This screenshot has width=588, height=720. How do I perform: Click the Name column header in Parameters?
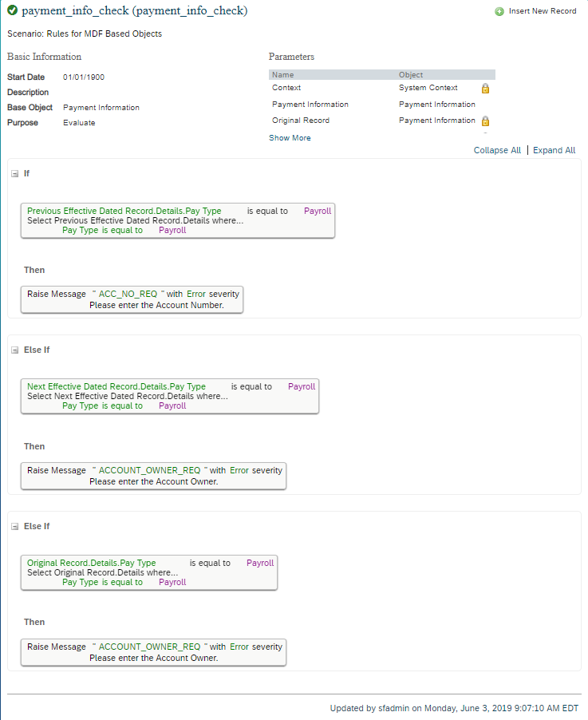coord(282,74)
